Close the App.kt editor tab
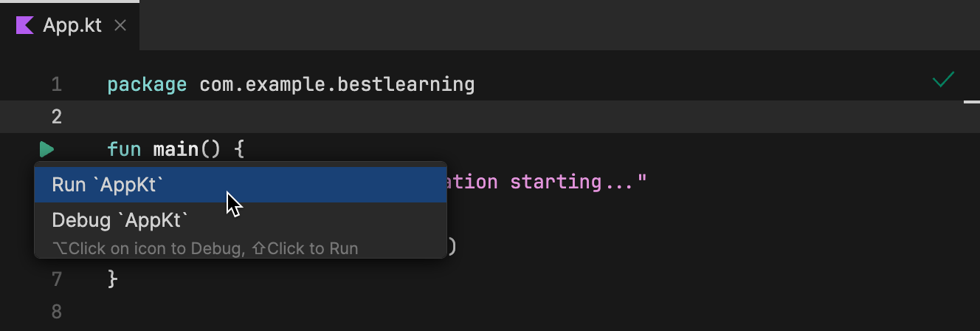The image size is (980, 331). point(120,26)
